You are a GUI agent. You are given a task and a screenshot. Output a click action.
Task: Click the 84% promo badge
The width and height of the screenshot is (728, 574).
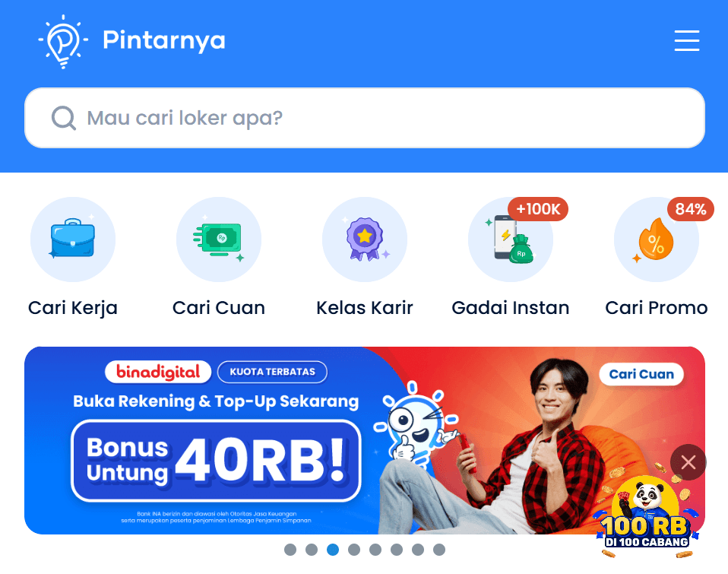[691, 209]
